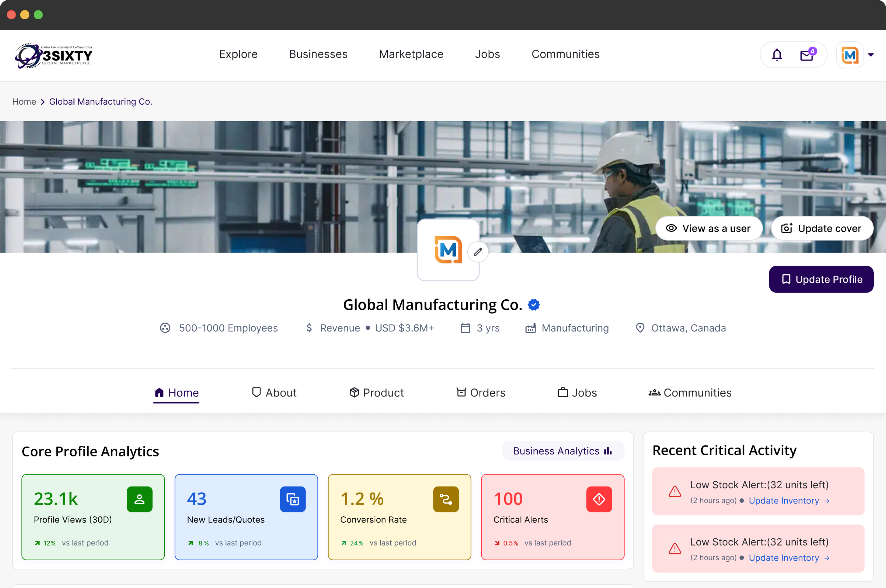Go to Home breadcrumb

tap(24, 102)
